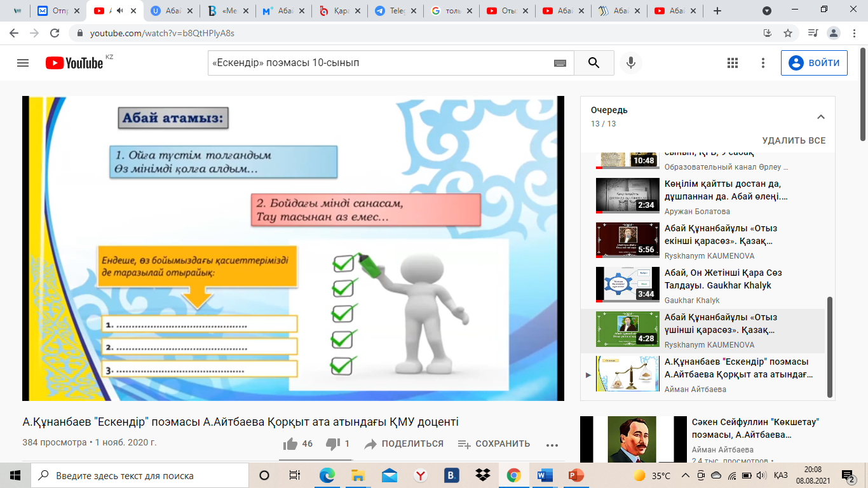Screen dimensions: 868x488
Task: Open the Chrome three-dot menu
Action: coord(854,33)
